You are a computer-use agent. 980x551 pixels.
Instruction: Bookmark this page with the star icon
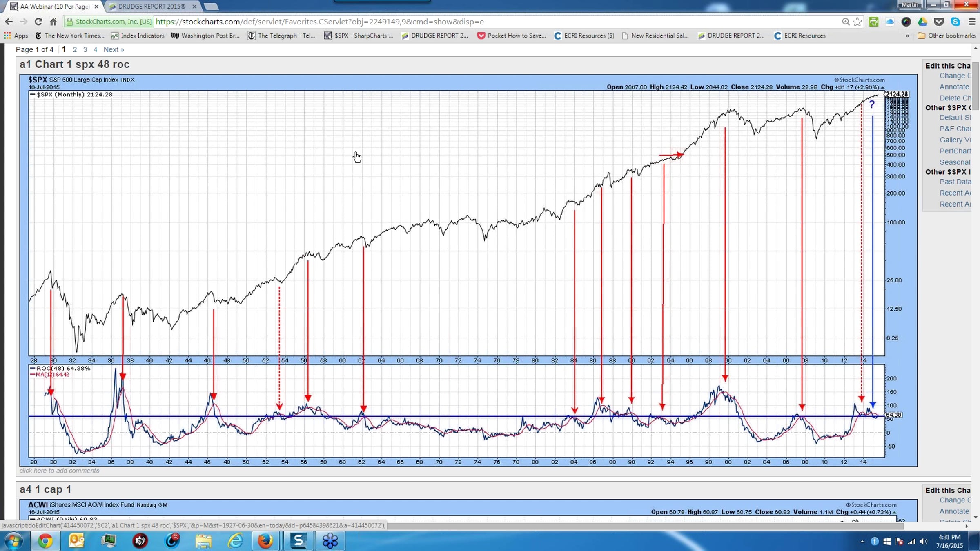click(x=857, y=22)
